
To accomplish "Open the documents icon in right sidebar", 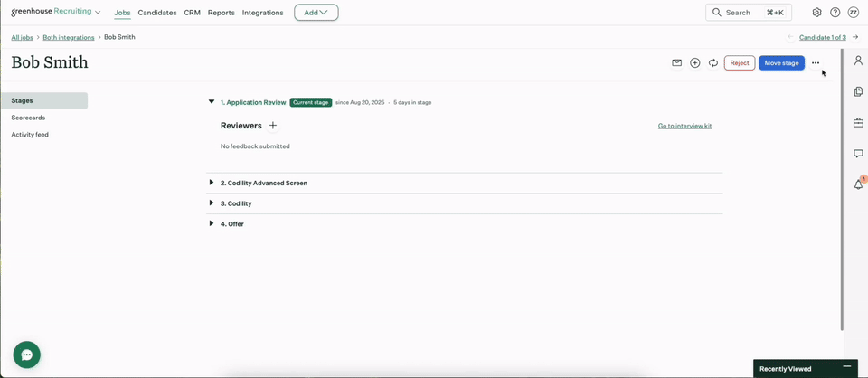I will 859,91.
